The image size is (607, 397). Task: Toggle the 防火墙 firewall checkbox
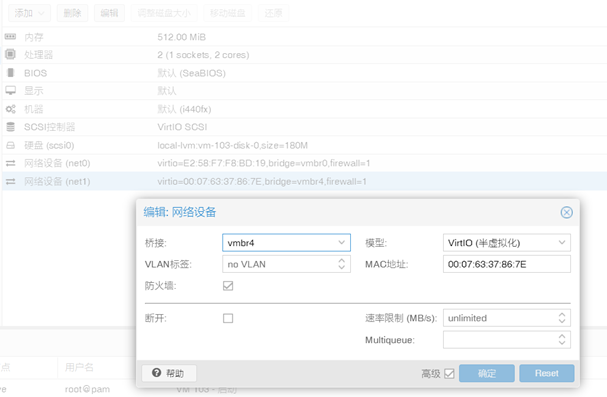[228, 286]
